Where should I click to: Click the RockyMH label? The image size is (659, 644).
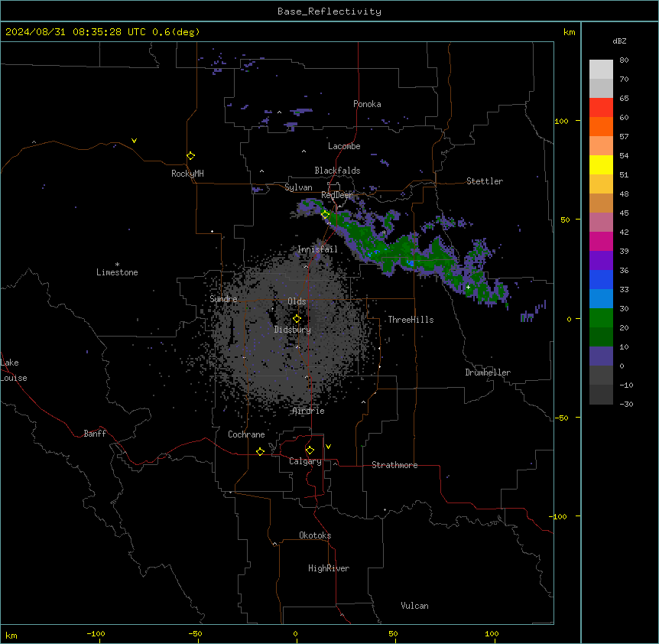(187, 174)
